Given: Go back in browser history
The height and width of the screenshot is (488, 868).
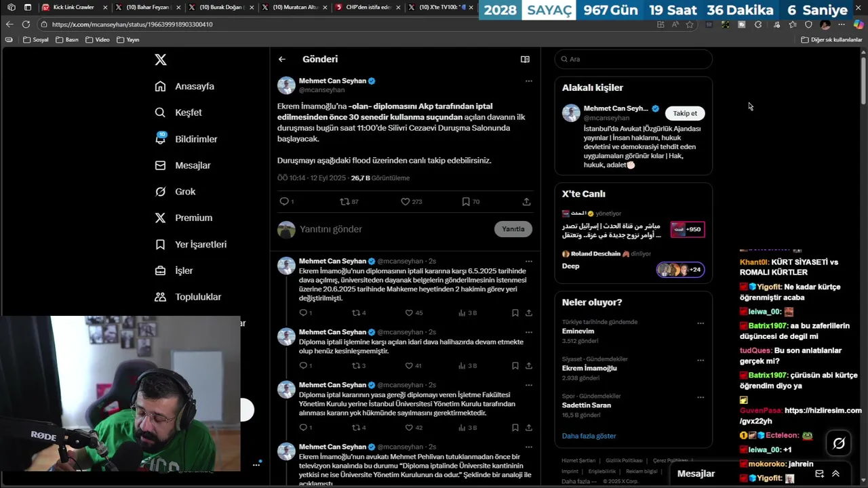Looking at the screenshot, I should [x=9, y=24].
